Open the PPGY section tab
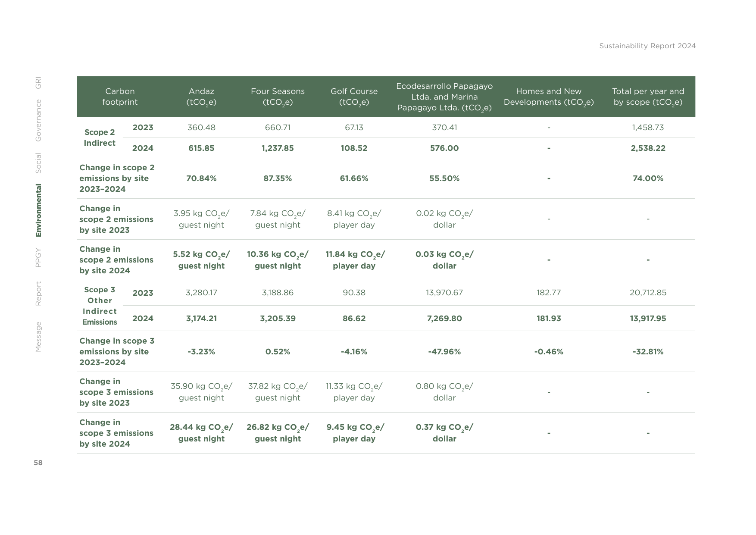Screen dimensions: 756x535 pyautogui.click(x=38, y=257)
